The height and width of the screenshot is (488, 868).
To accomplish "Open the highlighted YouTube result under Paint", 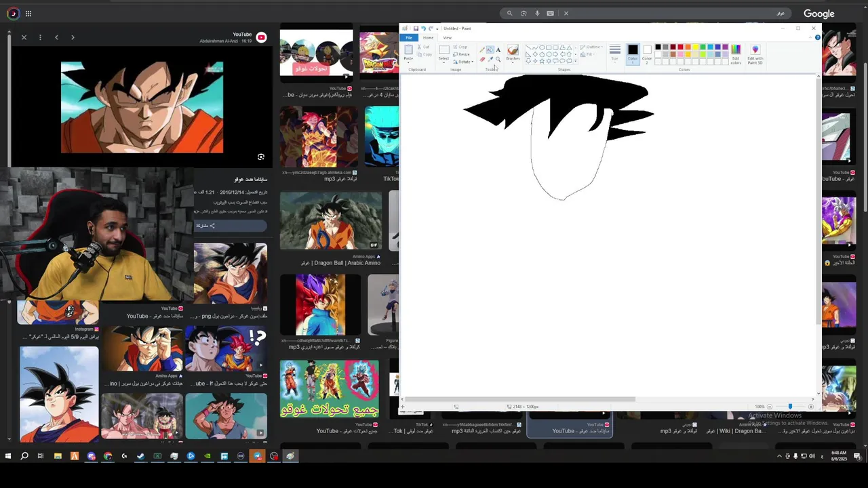I will click(570, 425).
